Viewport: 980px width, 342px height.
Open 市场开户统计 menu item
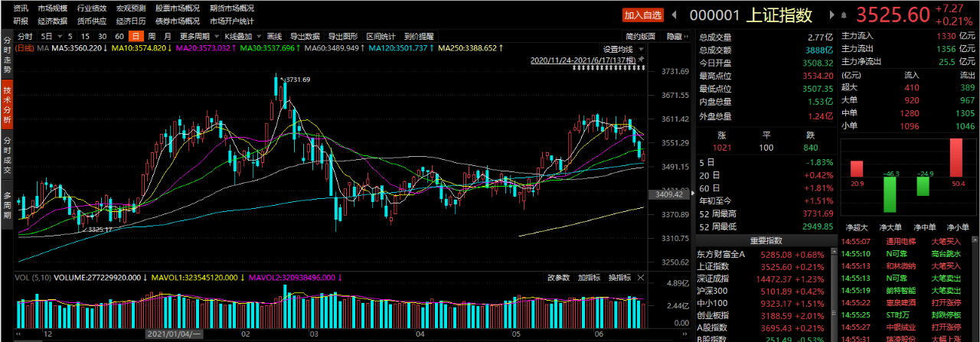(x=232, y=21)
